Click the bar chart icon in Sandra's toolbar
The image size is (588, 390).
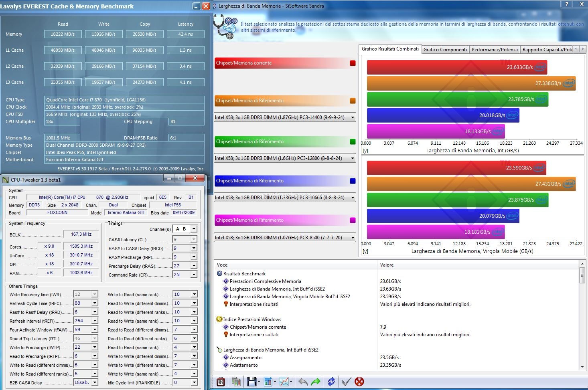point(268,382)
